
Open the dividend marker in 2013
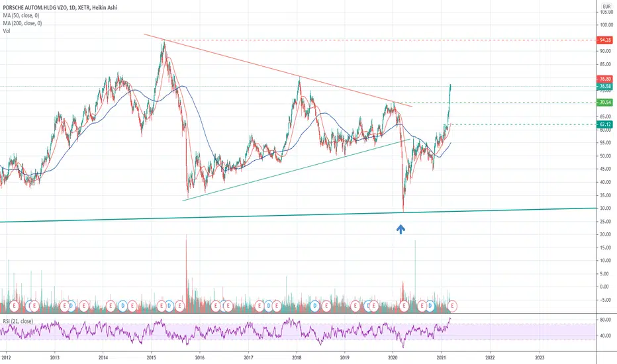(71, 305)
